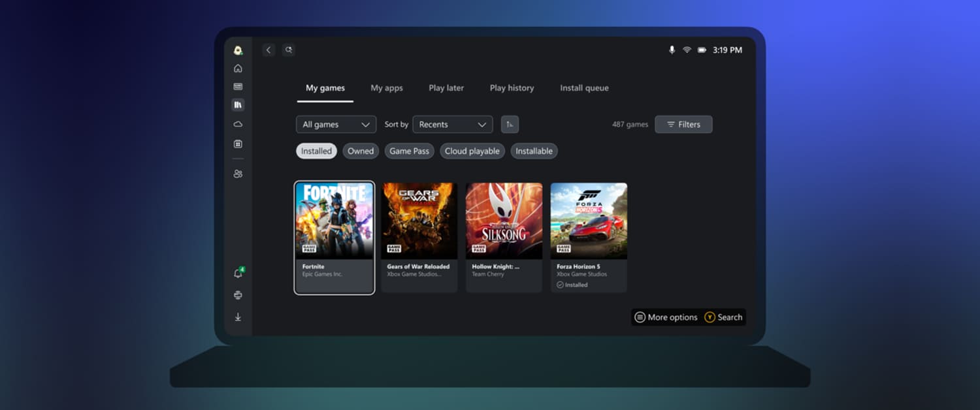Screen dimensions: 980x410
Task: Click the More options button
Action: [x=666, y=317]
